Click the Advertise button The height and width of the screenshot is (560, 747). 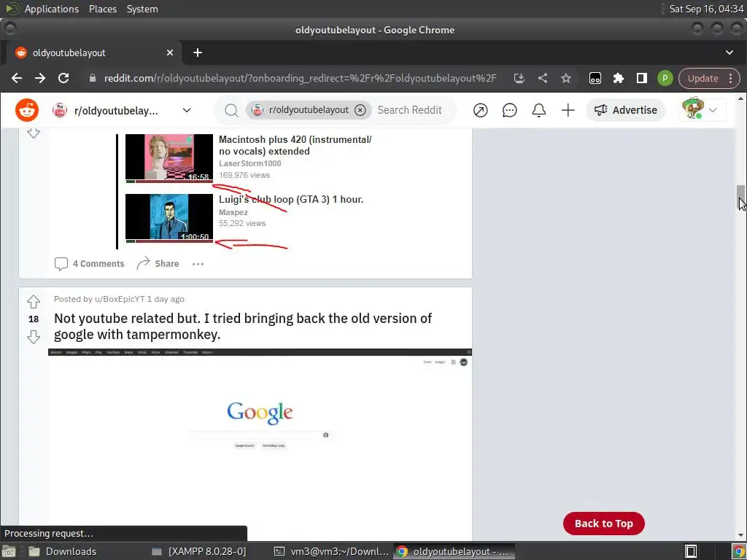[x=625, y=110]
